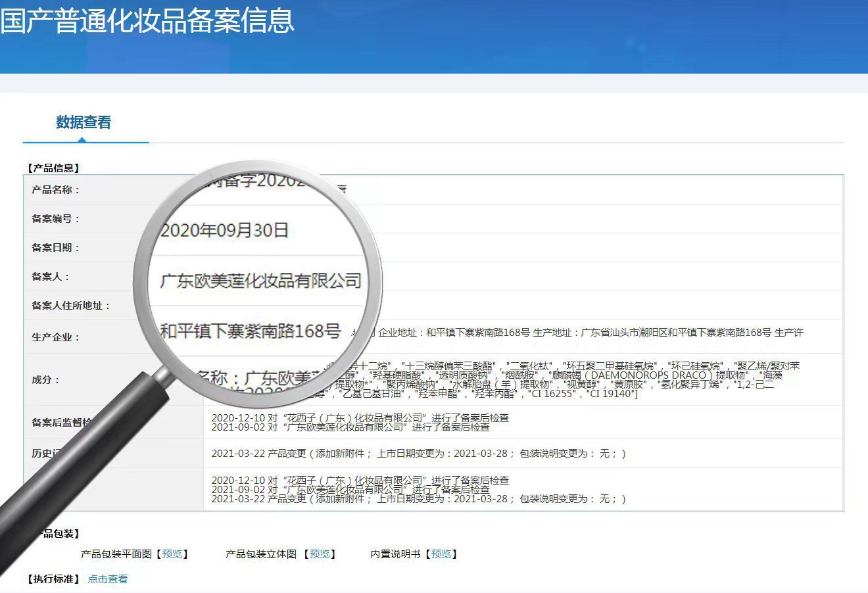Image resolution: width=868 pixels, height=593 pixels.
Task: Click the ingredient 透明质酸钠
Action: pyautogui.click(x=464, y=375)
